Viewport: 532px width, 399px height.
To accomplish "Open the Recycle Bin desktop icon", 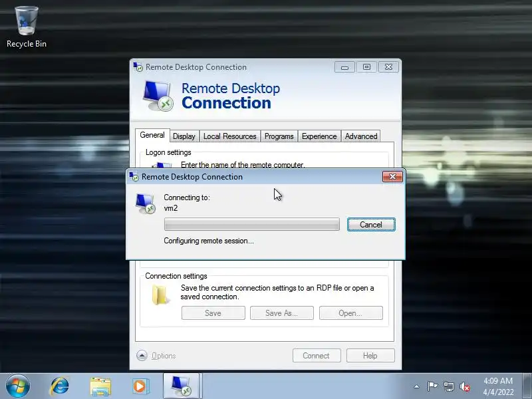I will point(27,27).
